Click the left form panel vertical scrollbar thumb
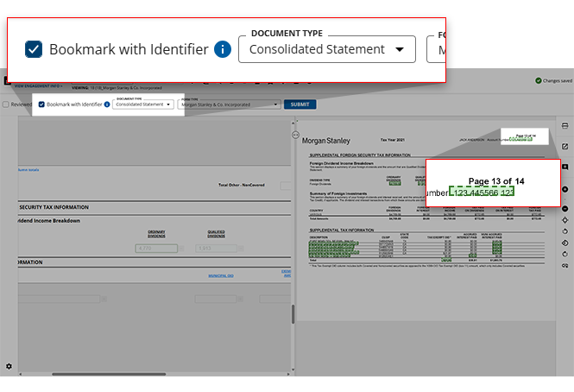574x392 pixels. (293, 314)
